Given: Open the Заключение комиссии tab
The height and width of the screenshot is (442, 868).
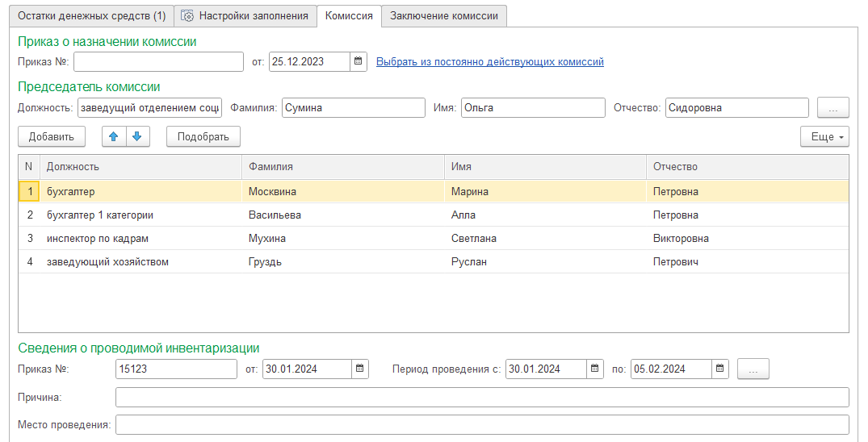Looking at the screenshot, I should (x=444, y=16).
